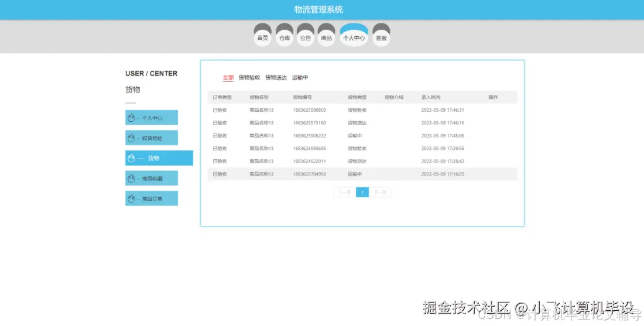Click cargo number 1683625590803
Image resolution: width=644 pixels, height=326 pixels.
(309, 110)
